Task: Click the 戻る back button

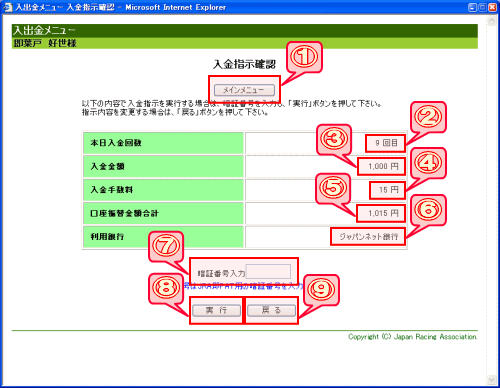Action: pos(271,310)
